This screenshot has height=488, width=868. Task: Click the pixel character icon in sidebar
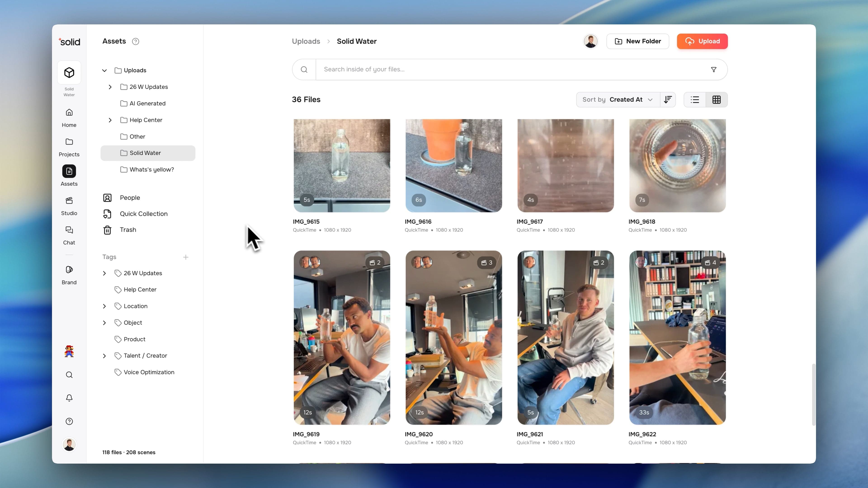69,351
